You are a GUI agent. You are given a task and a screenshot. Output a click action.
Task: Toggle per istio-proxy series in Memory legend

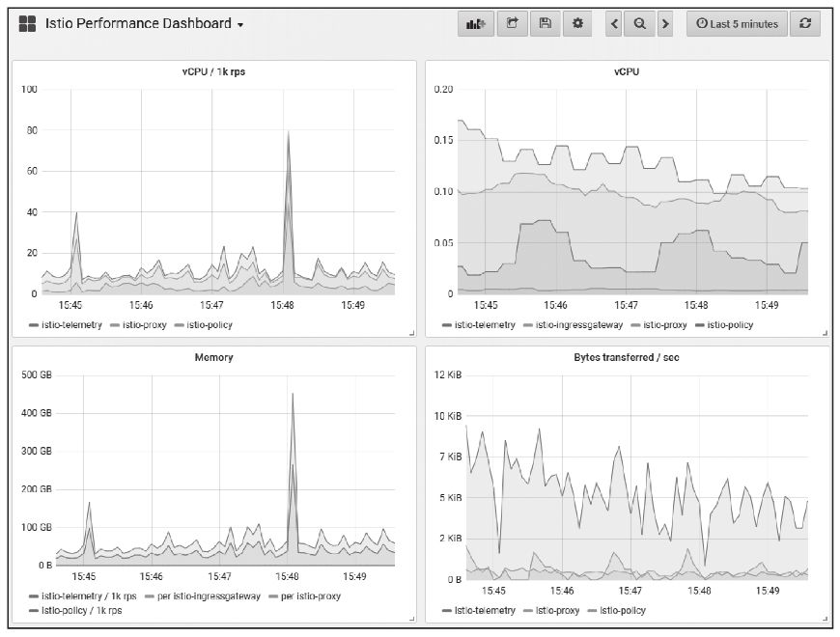coord(309,596)
